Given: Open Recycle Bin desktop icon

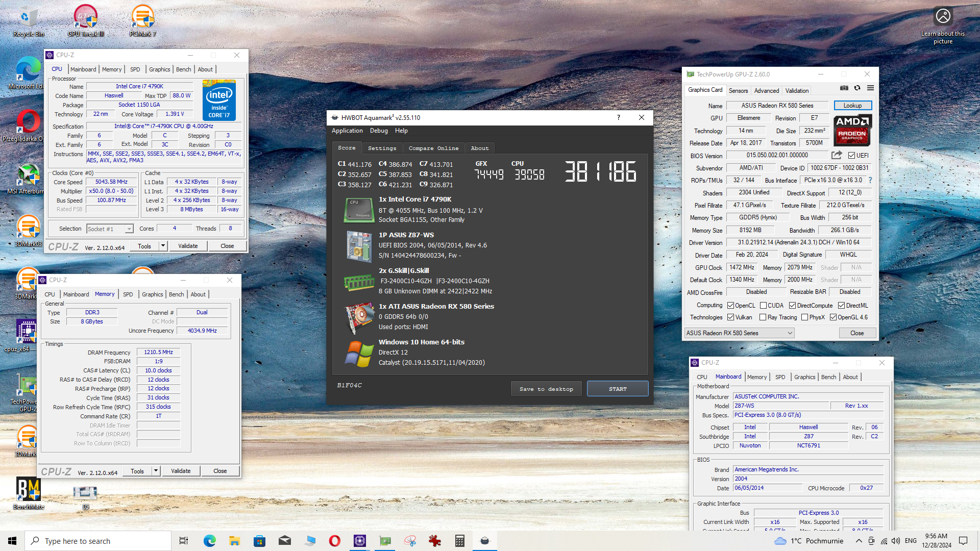Looking at the screenshot, I should pyautogui.click(x=28, y=21).
